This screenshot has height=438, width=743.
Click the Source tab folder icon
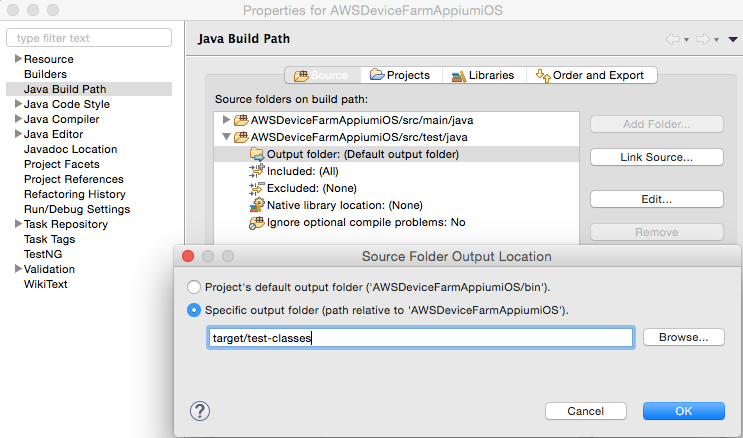301,75
